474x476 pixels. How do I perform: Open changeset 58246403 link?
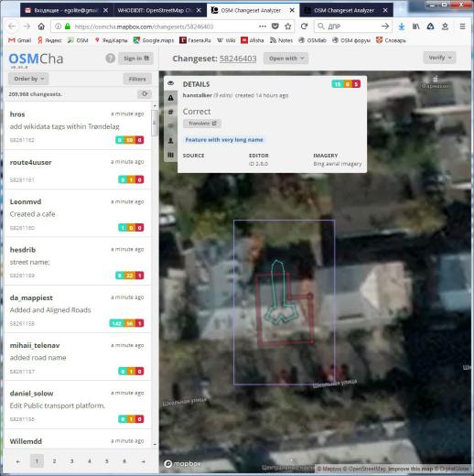pyautogui.click(x=238, y=59)
